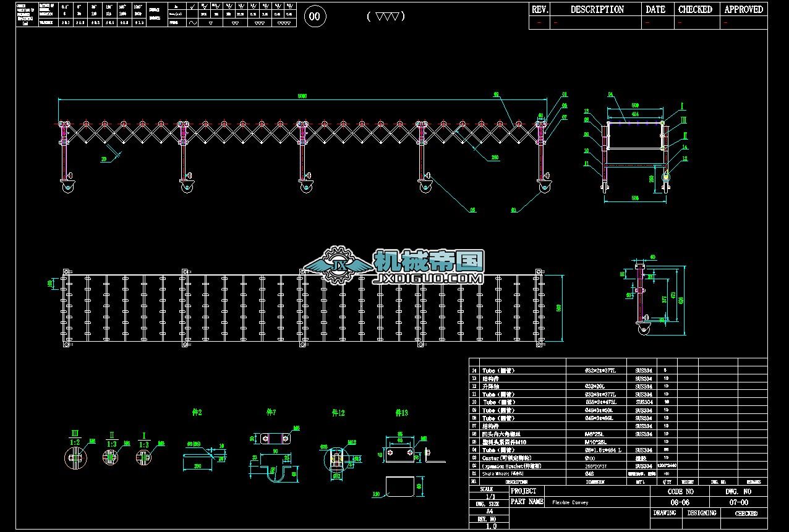Select the DESCRIPTION header in revision table
Image resolution: width=789 pixels, height=532 pixels.
click(x=597, y=9)
